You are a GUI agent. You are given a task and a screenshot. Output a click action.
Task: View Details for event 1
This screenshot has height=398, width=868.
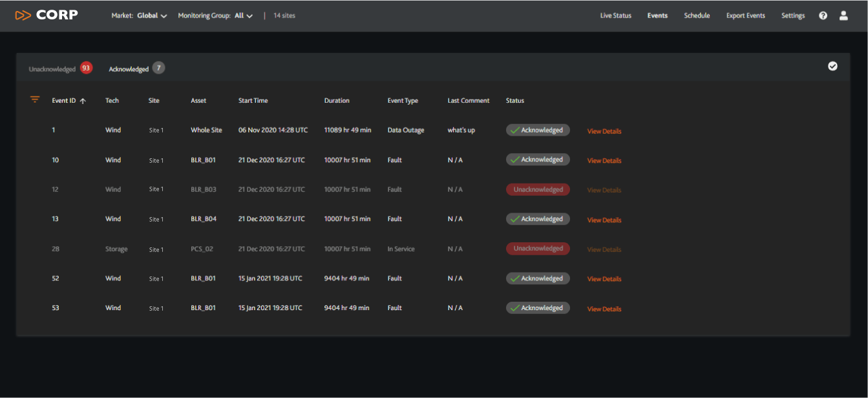pyautogui.click(x=604, y=131)
